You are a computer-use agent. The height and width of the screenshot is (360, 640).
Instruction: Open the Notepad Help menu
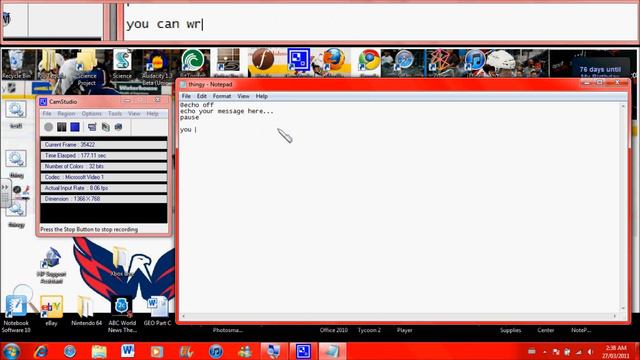262,96
